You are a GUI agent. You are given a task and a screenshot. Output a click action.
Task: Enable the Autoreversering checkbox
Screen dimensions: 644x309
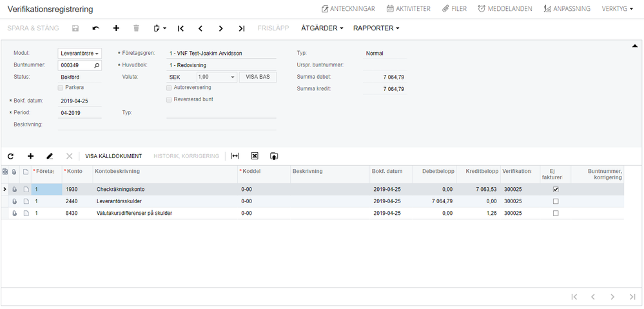[x=169, y=87]
